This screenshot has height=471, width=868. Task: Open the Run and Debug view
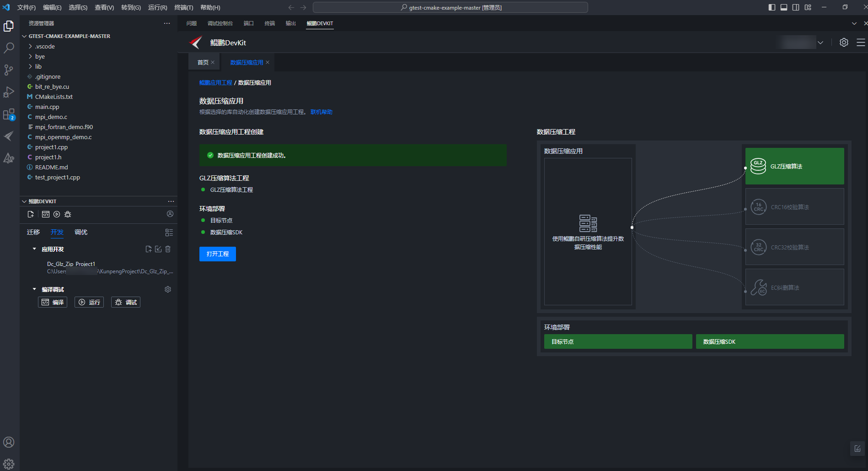(9, 92)
